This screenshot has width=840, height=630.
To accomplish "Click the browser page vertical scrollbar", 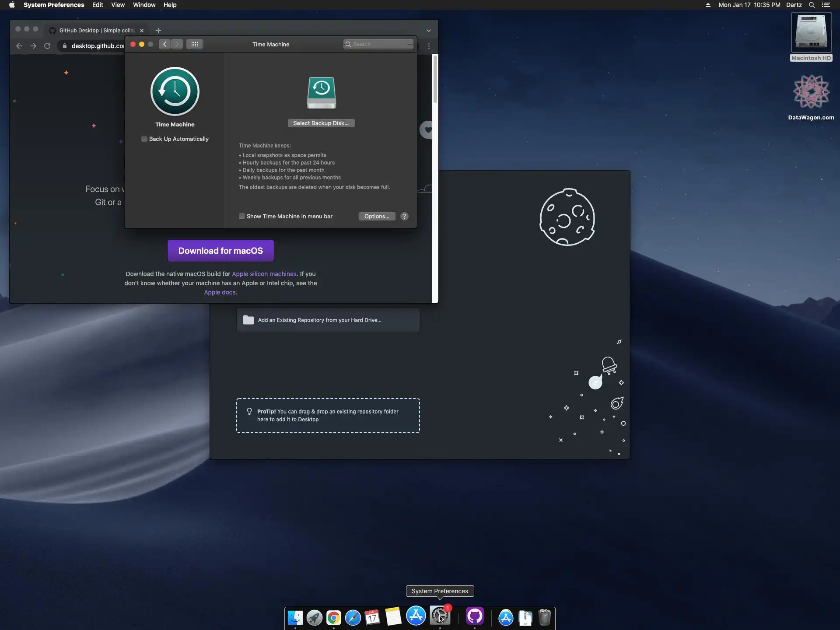I will coord(435,80).
